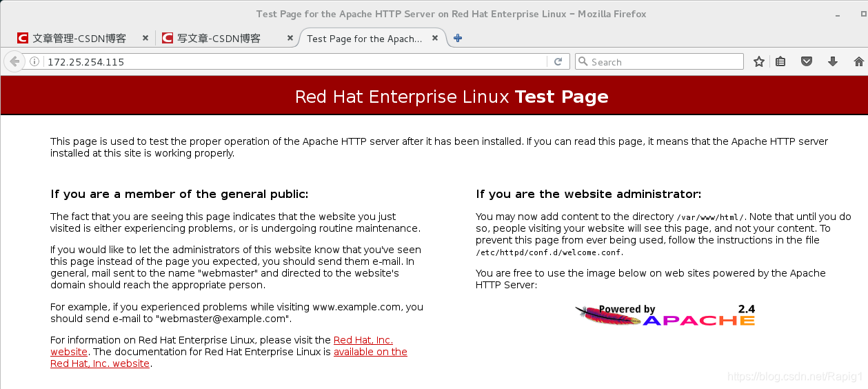Click CSDN favicon of 文章管理 tab
Image resolution: width=868 pixels, height=389 pixels.
tap(23, 39)
